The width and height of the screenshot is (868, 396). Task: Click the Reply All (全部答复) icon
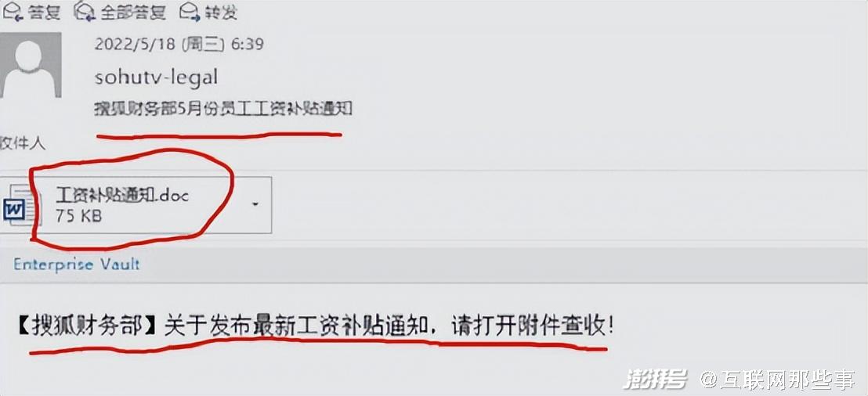click(x=85, y=11)
